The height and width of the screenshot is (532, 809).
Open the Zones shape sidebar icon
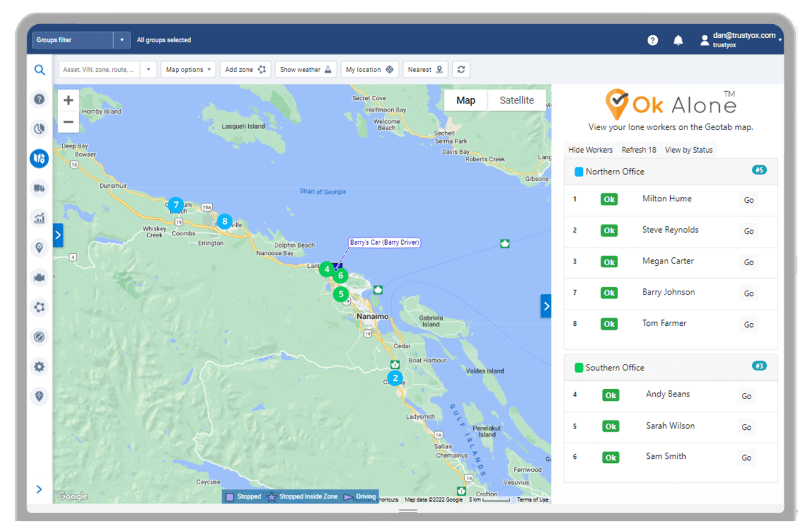[x=39, y=307]
